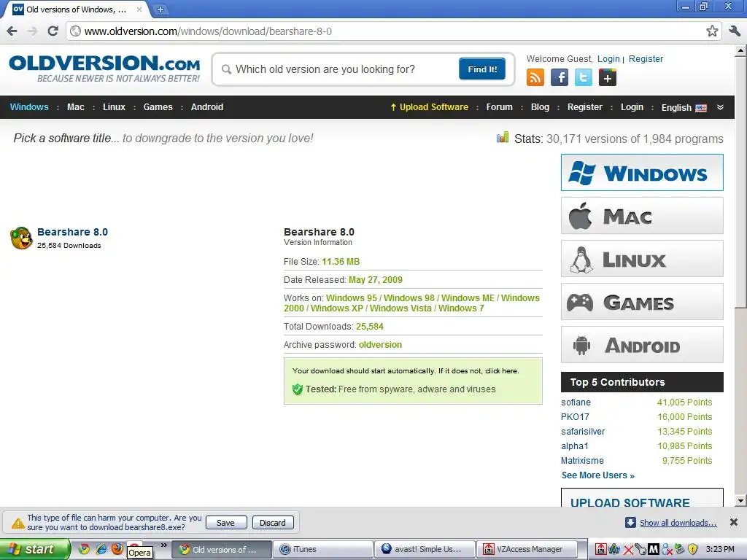Click Register in the black nav bar
The image size is (747, 560).
click(584, 107)
